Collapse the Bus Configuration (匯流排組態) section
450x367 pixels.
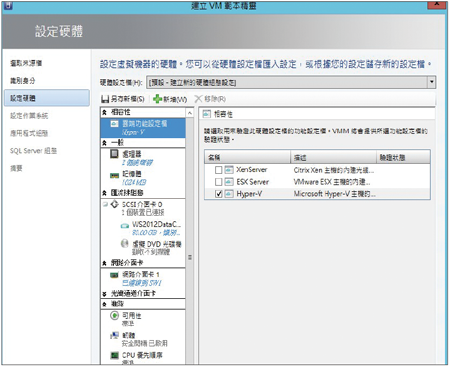click(x=104, y=193)
